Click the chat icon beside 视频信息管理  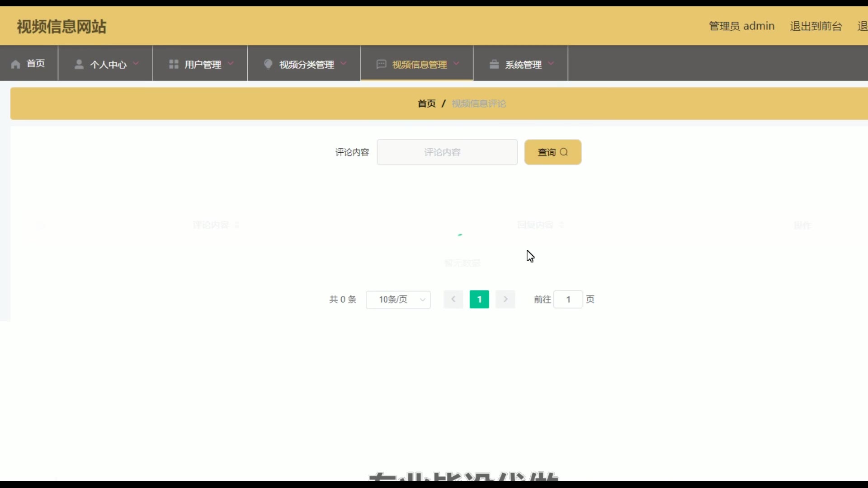click(381, 64)
